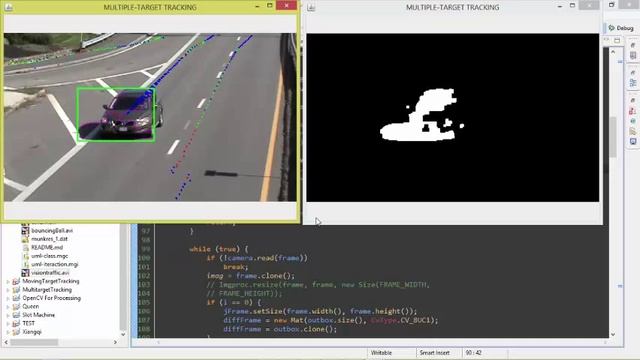
Task: Click the 'while (true) {' code line
Action: pyautogui.click(x=219, y=249)
